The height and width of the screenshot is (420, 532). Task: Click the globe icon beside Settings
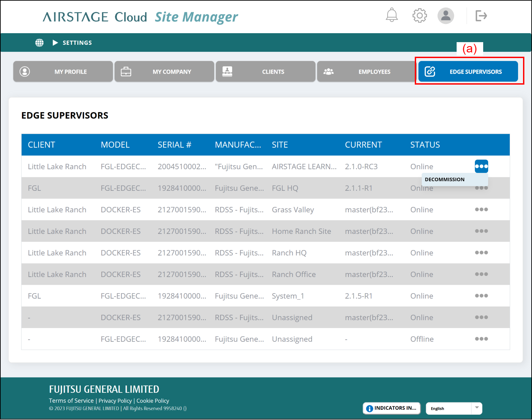40,43
